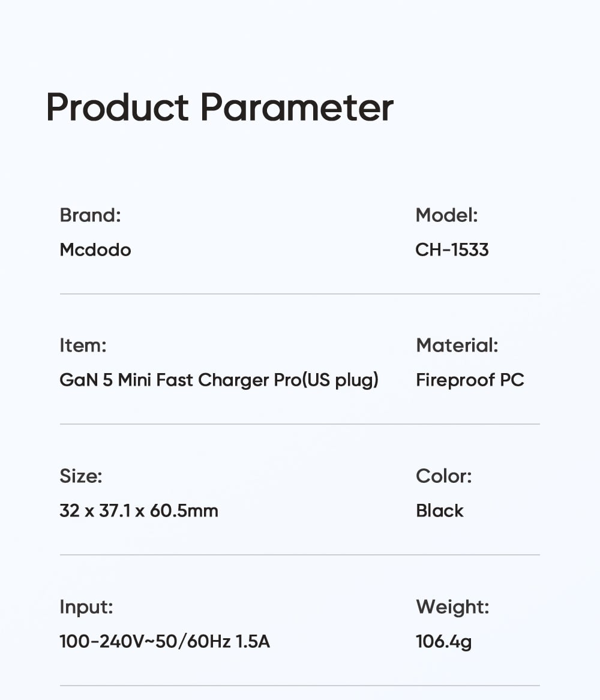Click the divider line below the Brand row
Viewport: 600px width, 700px height.
300,294
